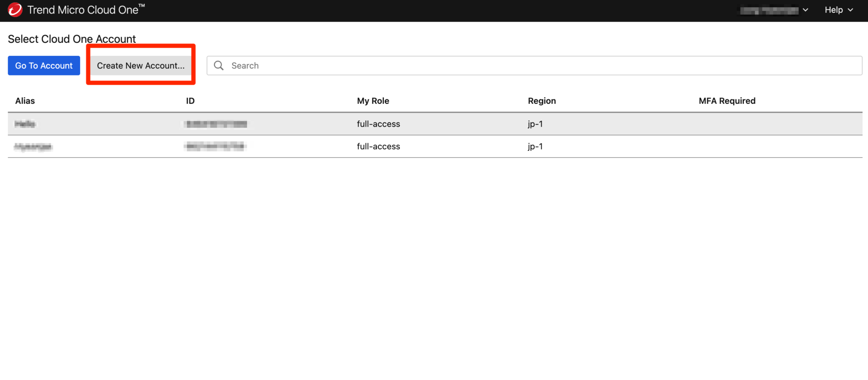Click jp-1 region in second row

[535, 147]
